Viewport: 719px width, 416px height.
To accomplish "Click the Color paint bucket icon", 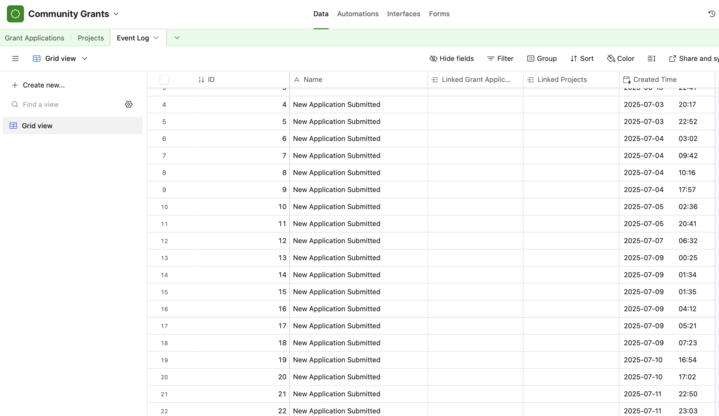I will tap(611, 59).
